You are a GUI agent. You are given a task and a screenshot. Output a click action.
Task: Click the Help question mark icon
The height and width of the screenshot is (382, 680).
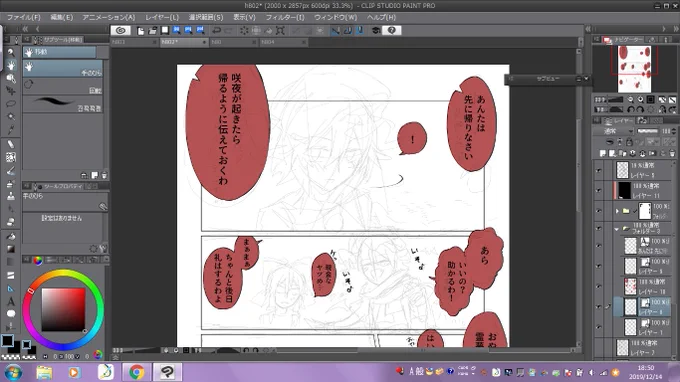point(392,30)
